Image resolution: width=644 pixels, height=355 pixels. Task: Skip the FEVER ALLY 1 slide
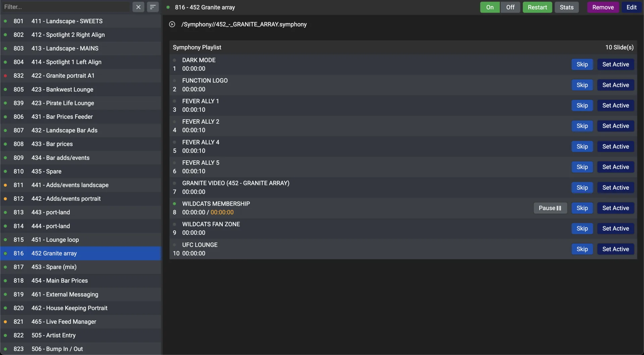pyautogui.click(x=582, y=105)
